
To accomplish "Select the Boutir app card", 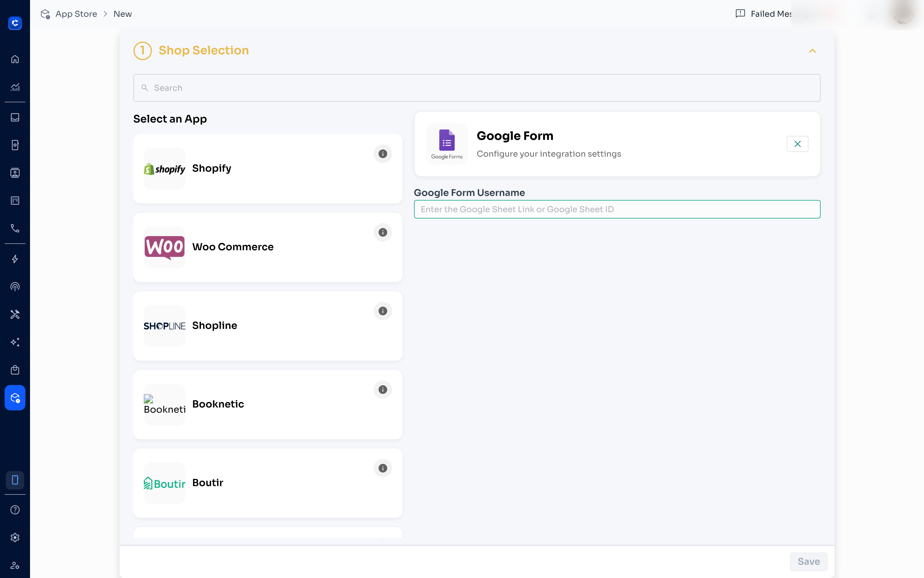I will 268,483.
